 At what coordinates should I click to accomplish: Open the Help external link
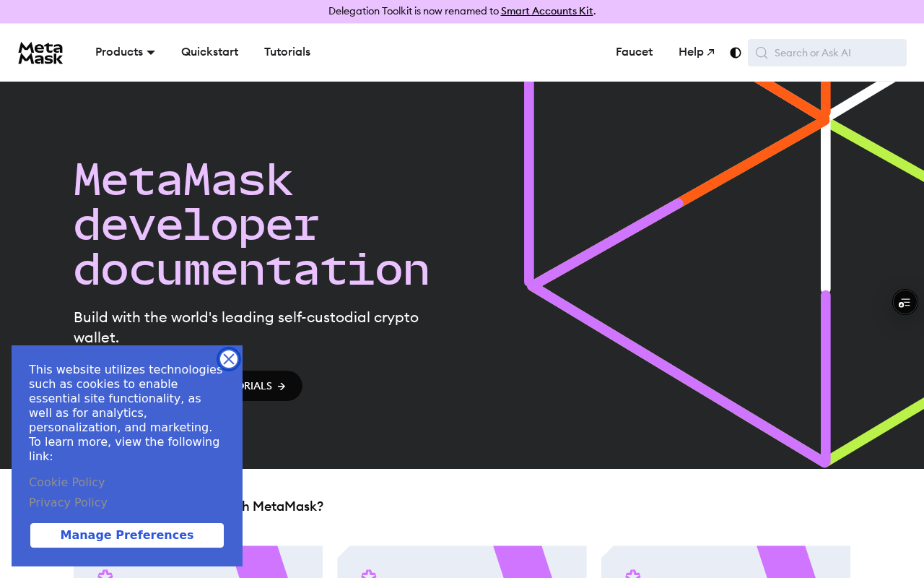[697, 52]
